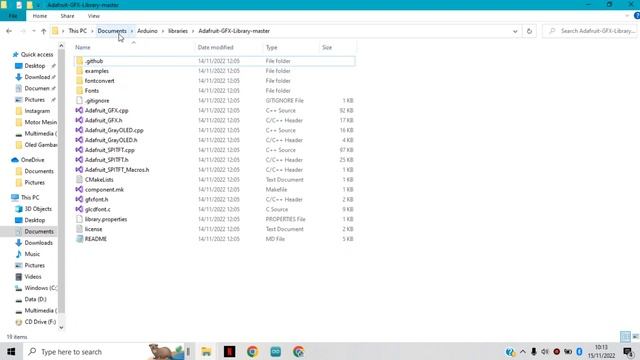
Task: Open Quick access in navigation pane
Action: click(x=37, y=54)
